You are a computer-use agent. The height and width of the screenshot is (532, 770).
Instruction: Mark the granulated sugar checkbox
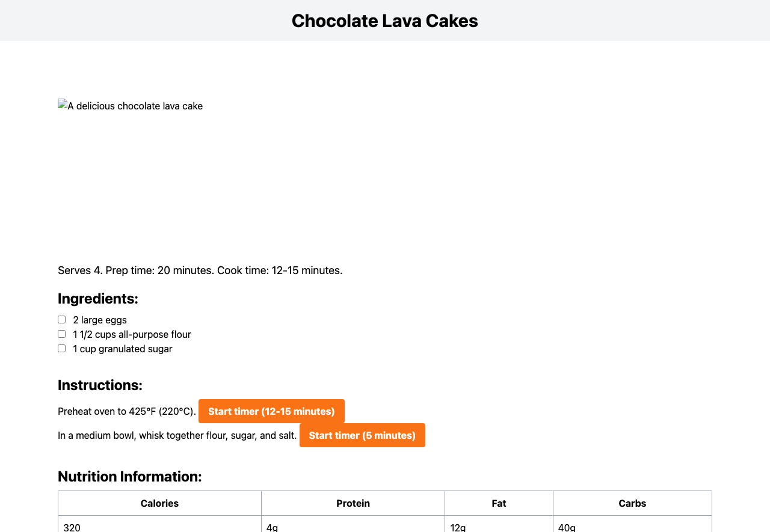coord(61,349)
